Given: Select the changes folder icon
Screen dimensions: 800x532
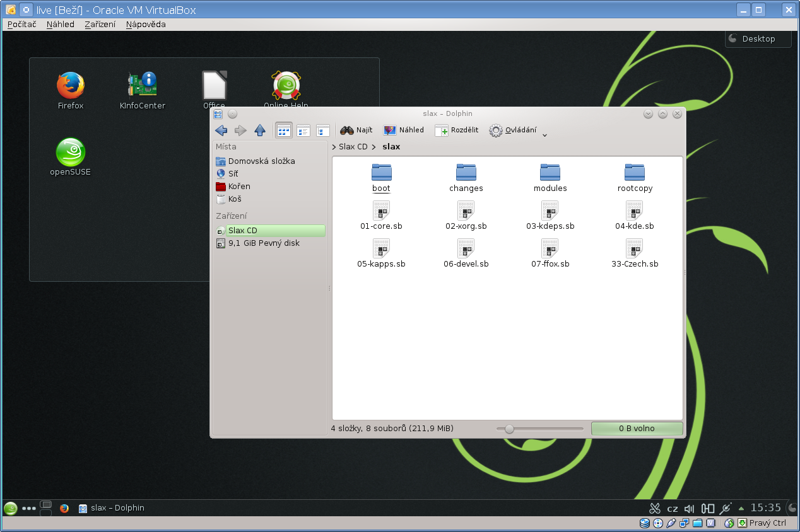Looking at the screenshot, I should [x=466, y=172].
